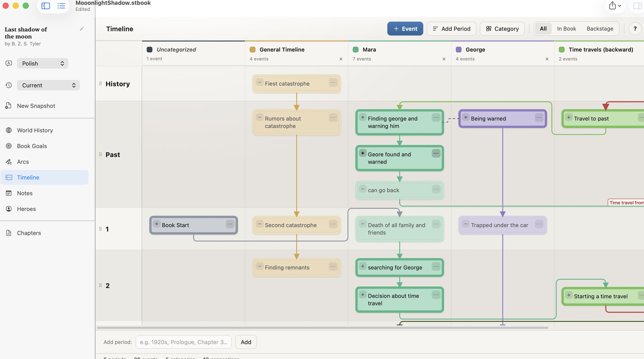Toggle the sidebar panel icon
Viewport: 644px width, 359px height.
tap(46, 5)
